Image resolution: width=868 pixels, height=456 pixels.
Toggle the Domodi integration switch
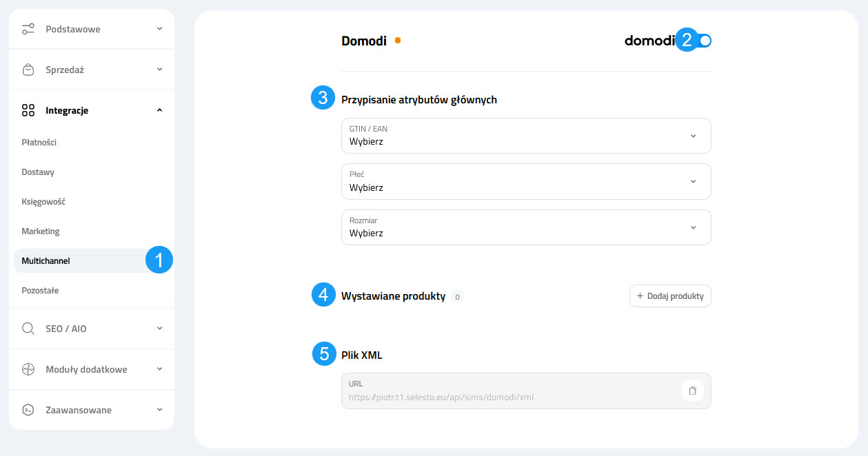703,41
